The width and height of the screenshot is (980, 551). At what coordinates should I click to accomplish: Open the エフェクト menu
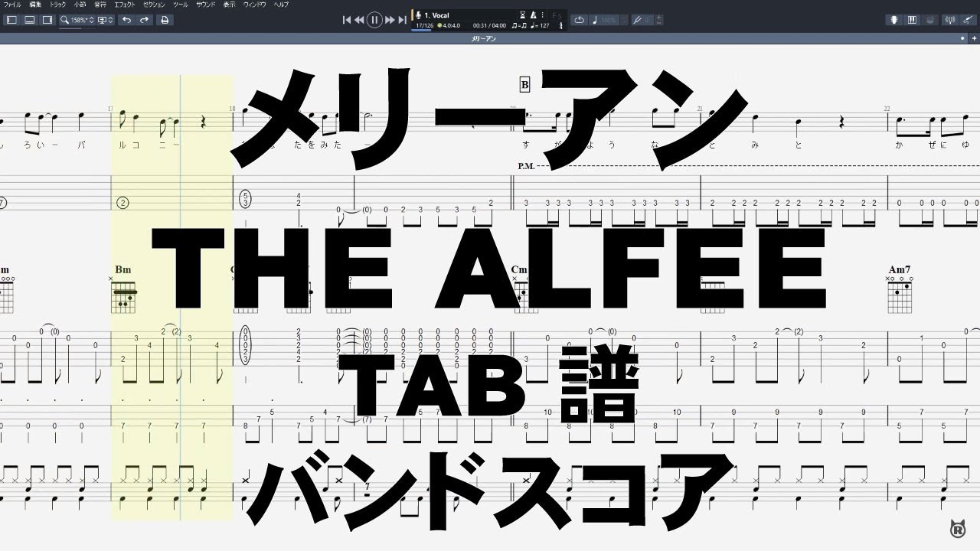[x=124, y=5]
